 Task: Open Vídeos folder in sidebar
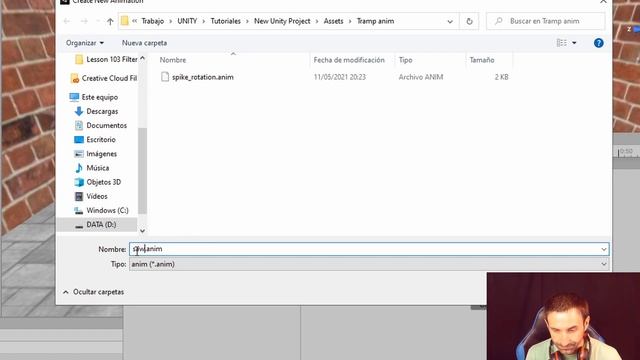pos(91,196)
